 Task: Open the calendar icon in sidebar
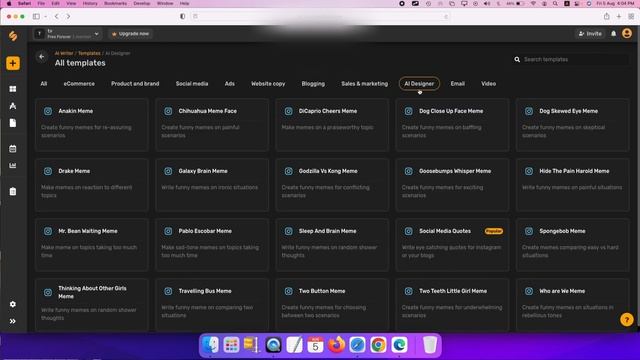tap(13, 149)
